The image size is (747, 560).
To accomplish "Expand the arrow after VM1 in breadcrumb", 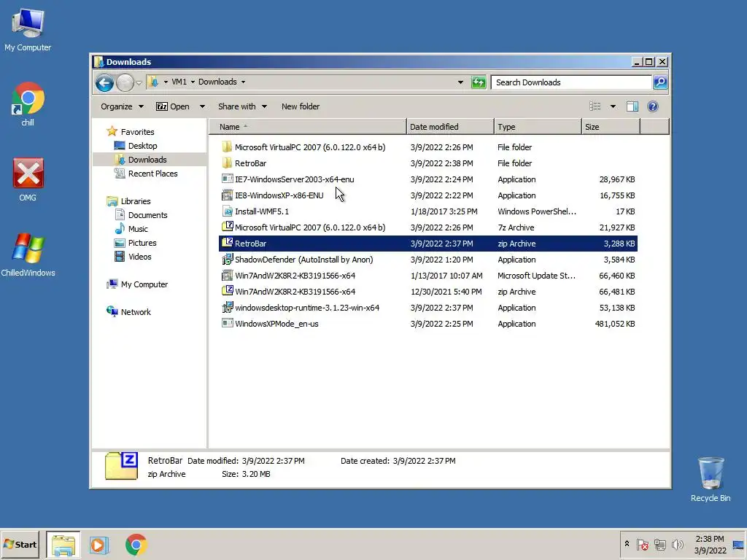I will (x=193, y=82).
